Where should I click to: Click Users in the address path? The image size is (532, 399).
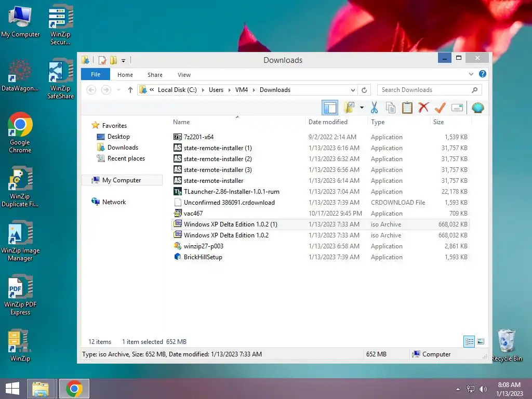(x=216, y=90)
